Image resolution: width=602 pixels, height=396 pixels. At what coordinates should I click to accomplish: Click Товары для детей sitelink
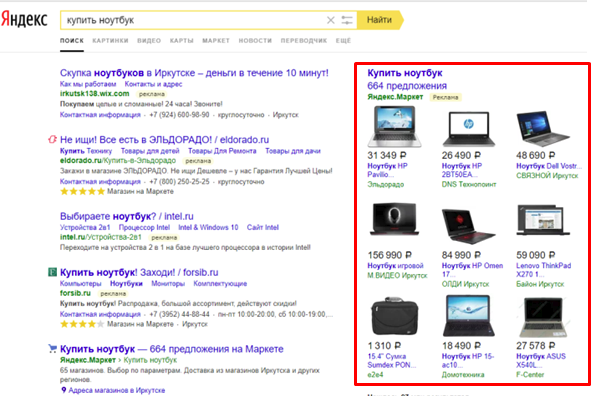click(150, 151)
